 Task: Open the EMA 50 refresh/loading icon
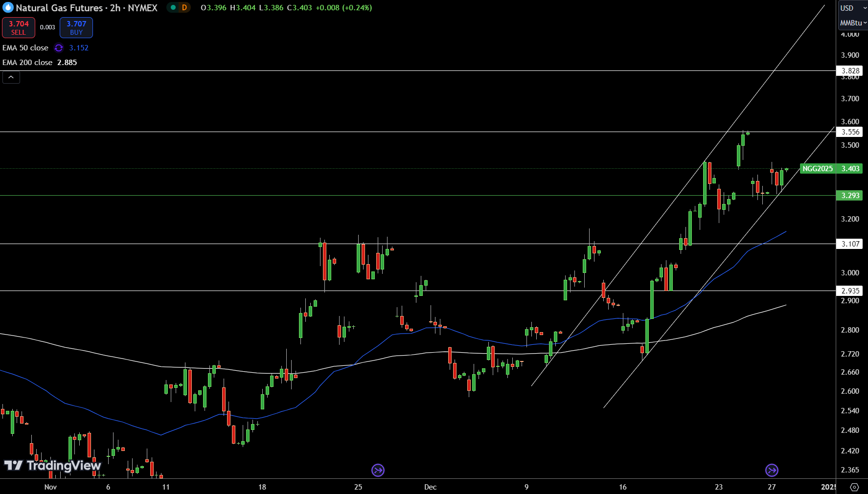click(x=59, y=48)
